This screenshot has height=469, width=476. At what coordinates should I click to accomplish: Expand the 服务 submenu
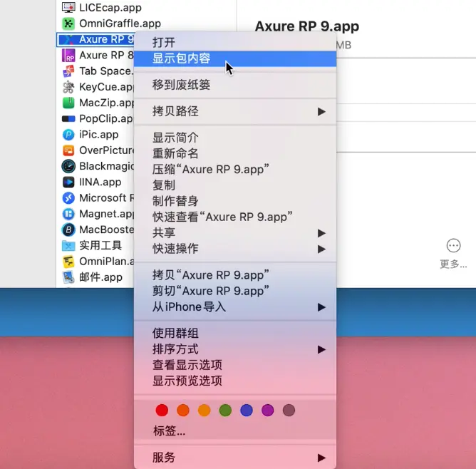coord(235,458)
